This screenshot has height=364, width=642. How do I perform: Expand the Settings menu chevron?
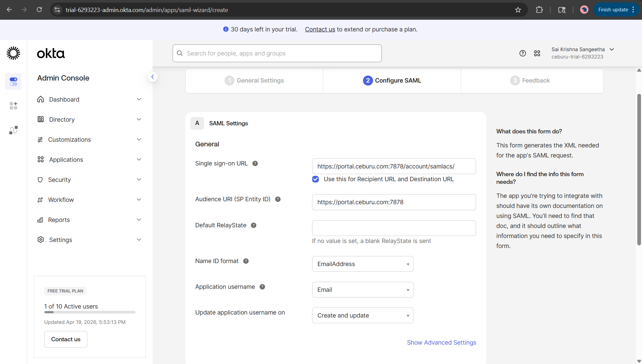[139, 240]
